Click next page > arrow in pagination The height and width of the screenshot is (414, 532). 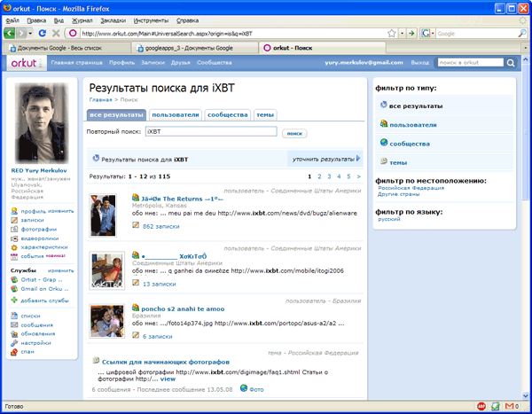pyautogui.click(x=358, y=176)
